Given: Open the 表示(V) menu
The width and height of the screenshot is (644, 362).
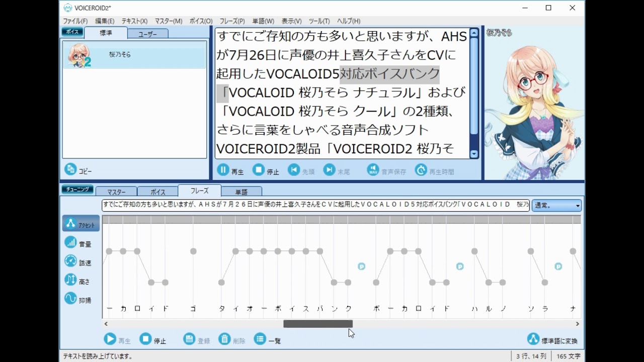Looking at the screenshot, I should point(291,21).
